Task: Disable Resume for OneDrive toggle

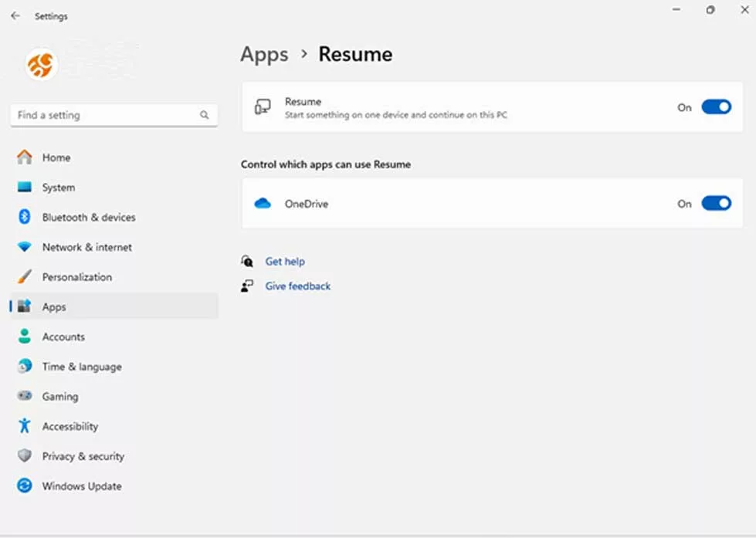Action: click(717, 204)
